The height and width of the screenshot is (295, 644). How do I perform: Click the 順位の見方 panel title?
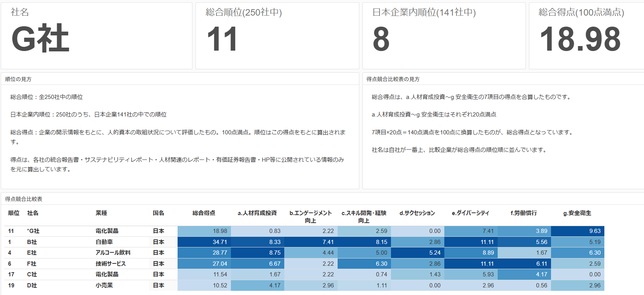(x=18, y=79)
